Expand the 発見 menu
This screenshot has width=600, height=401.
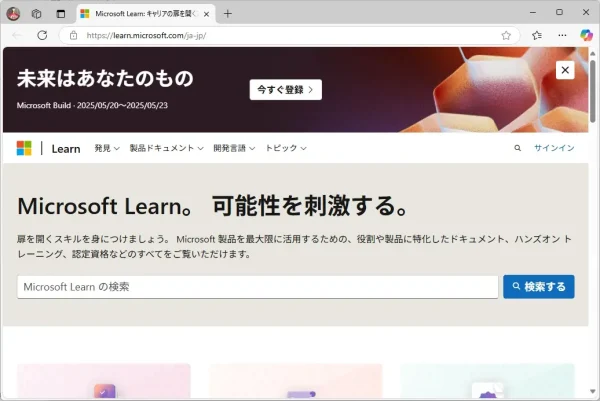pos(107,148)
